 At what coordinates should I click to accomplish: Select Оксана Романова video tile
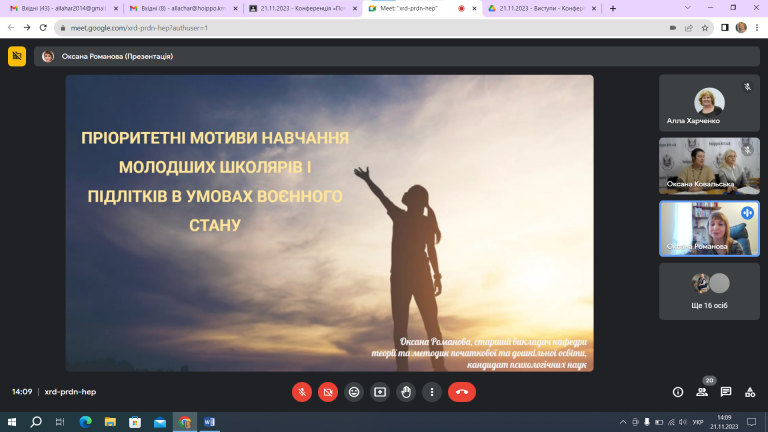point(709,228)
